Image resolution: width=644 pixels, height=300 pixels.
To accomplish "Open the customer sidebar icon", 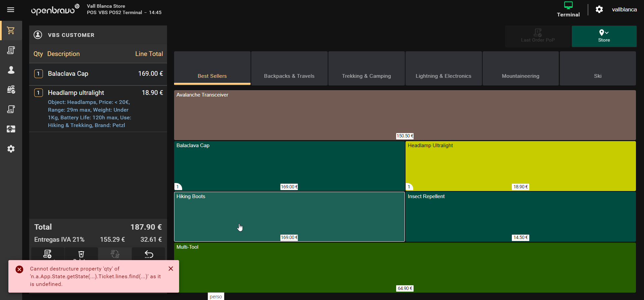I will coord(11,70).
